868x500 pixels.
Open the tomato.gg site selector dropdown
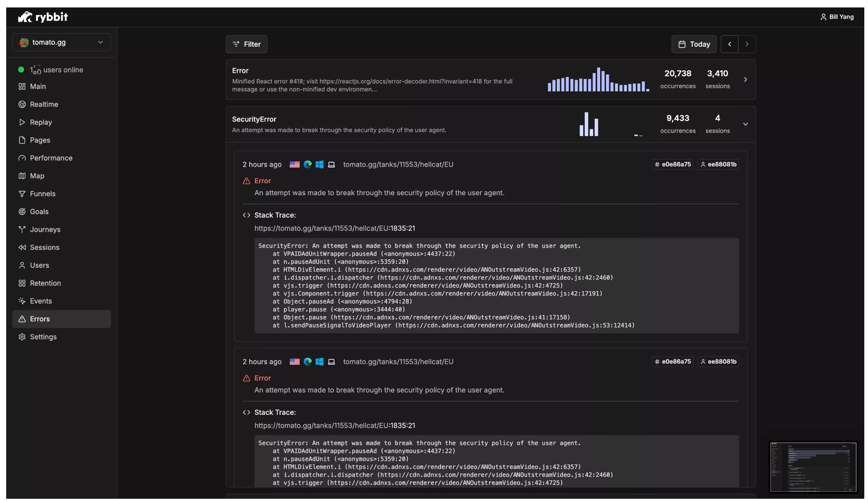tap(61, 42)
